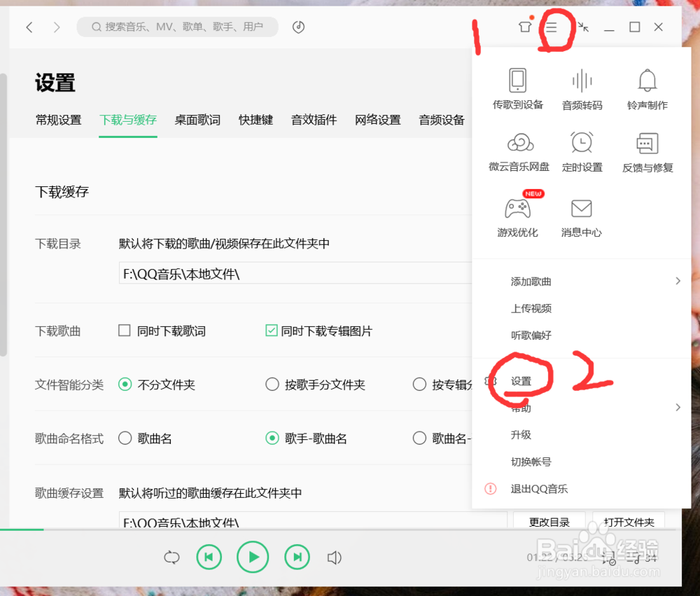700x596 pixels.
Task: Switch to 快捷键 tab
Action: point(255,120)
